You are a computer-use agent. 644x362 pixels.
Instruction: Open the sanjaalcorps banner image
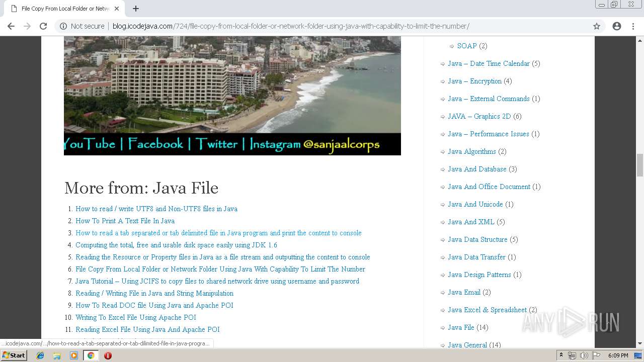pyautogui.click(x=232, y=96)
